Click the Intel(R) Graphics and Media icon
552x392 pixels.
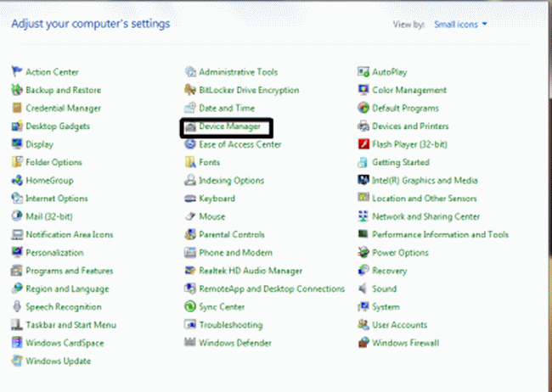[364, 180]
